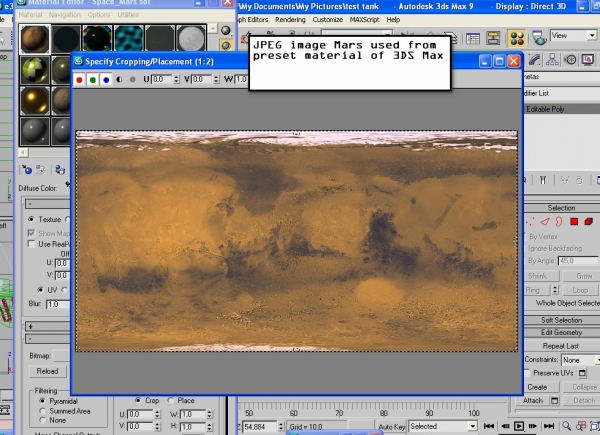Open MAXScript menu

coord(364,20)
